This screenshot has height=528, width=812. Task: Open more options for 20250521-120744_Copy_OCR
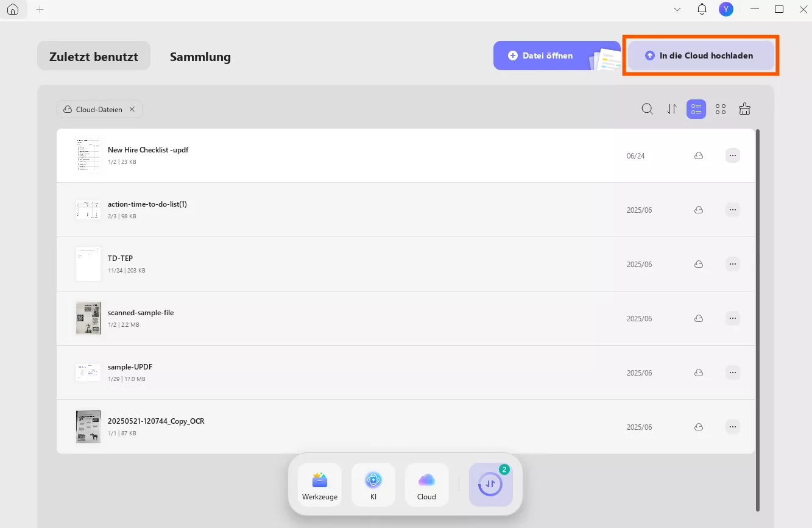[733, 427]
